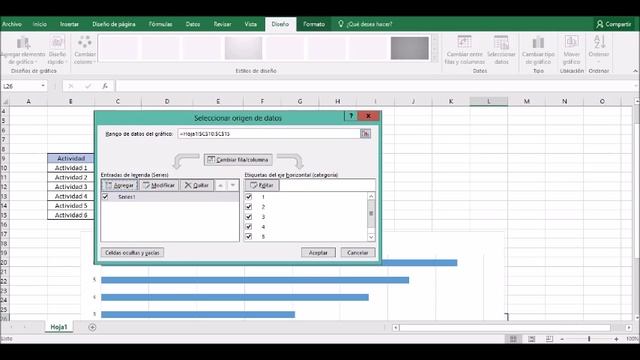Expand the chart styles gallery arrow

point(435,59)
